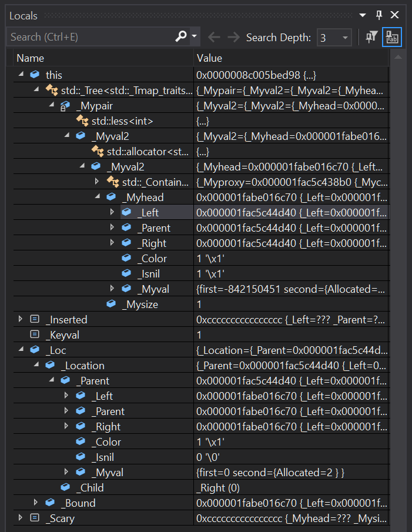Viewport: 412px width, 532px height.
Task: Select the _Mysize row name
Action: point(140,305)
